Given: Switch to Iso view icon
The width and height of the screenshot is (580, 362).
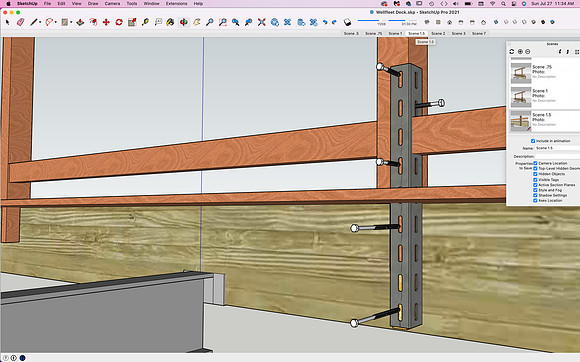Looking at the screenshot, I should coord(426,22).
